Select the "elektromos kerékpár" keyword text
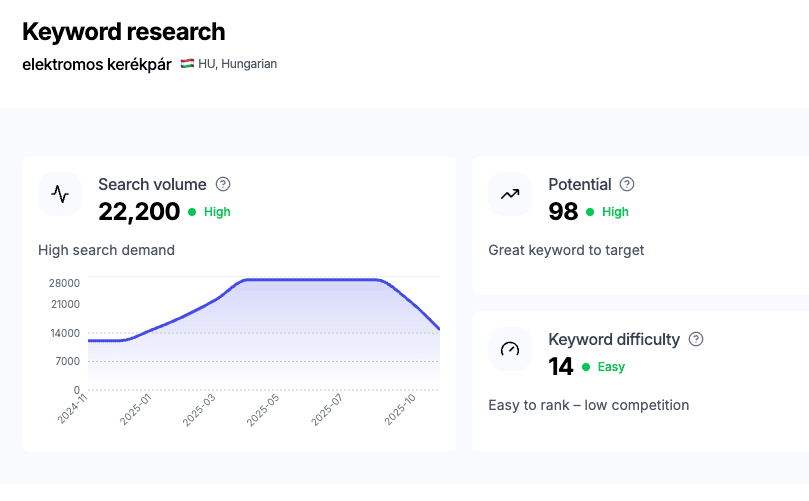Viewport: 809px width, 501px height. pyautogui.click(x=97, y=64)
